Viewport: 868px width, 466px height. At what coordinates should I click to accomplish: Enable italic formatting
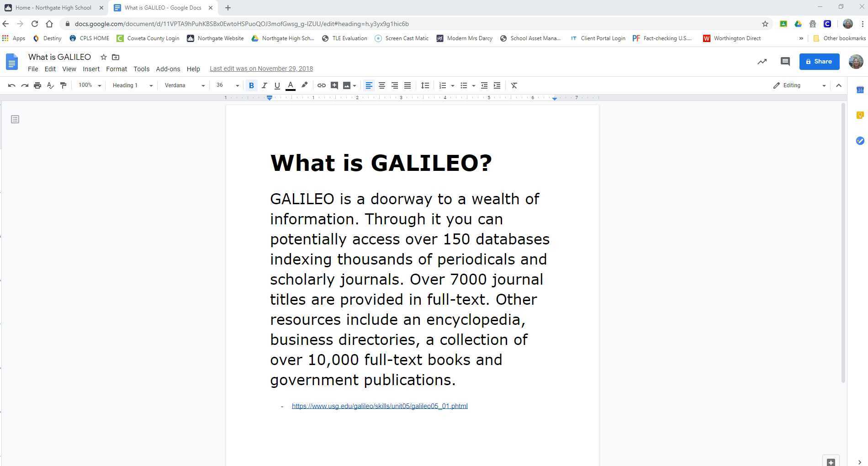264,85
